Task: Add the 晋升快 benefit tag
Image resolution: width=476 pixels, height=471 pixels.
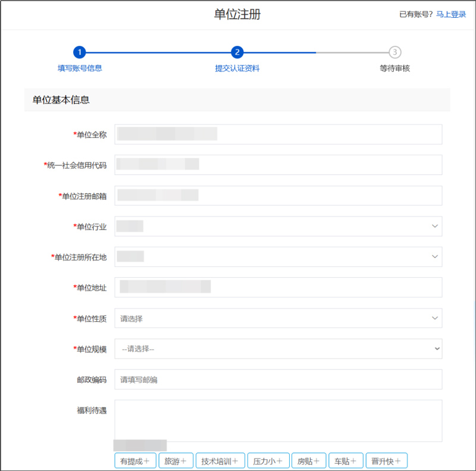Action: pos(386,461)
